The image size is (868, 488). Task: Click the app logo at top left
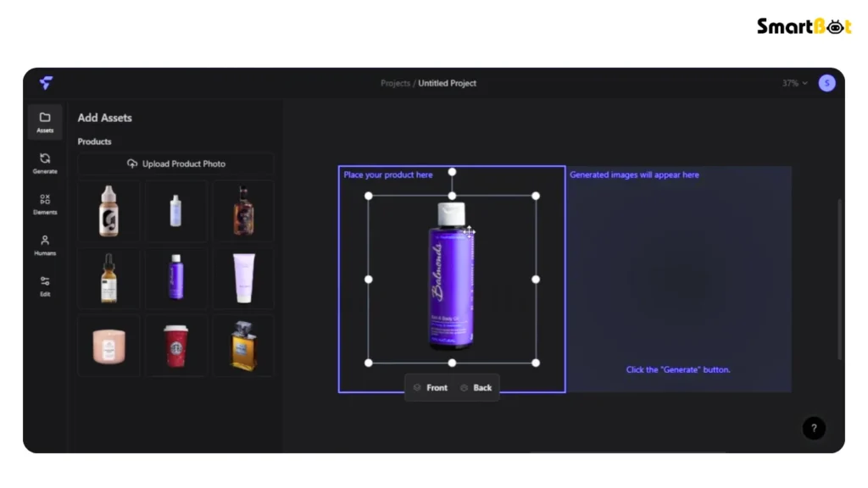(x=45, y=83)
